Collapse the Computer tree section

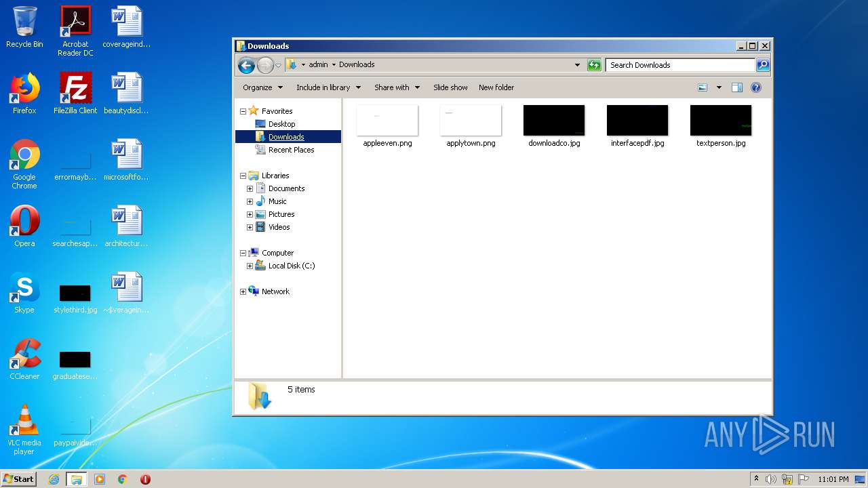[243, 253]
